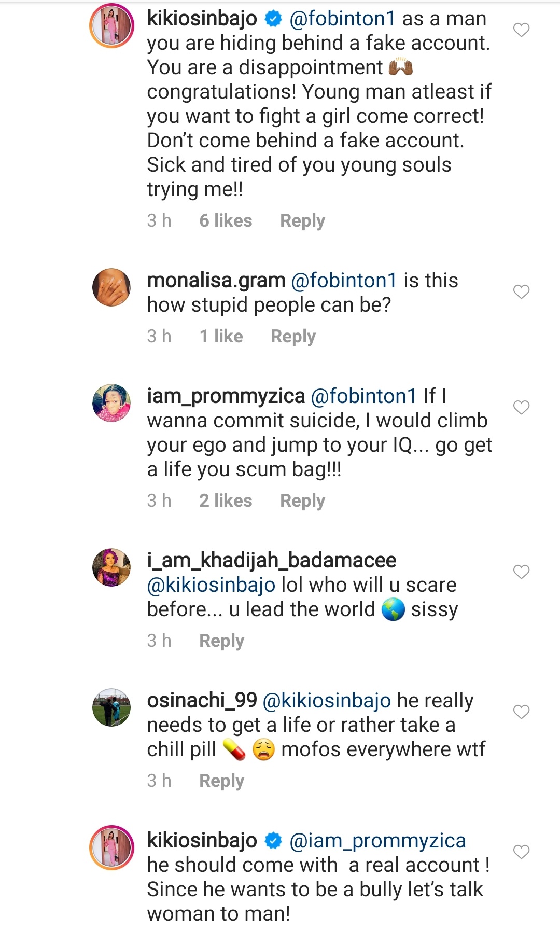Viewport: 560px width, 931px height.
Task: Reply to i_am_khadijah_badamacee's comment
Action: tap(221, 641)
